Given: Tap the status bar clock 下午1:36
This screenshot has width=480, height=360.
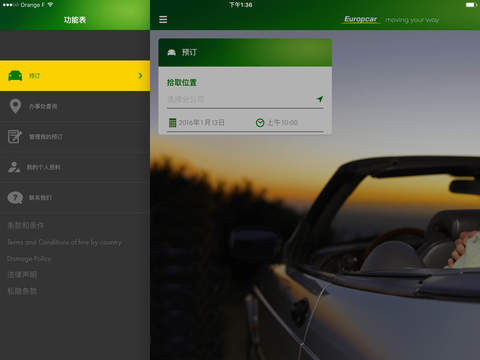Looking at the screenshot, I should pyautogui.click(x=240, y=5).
